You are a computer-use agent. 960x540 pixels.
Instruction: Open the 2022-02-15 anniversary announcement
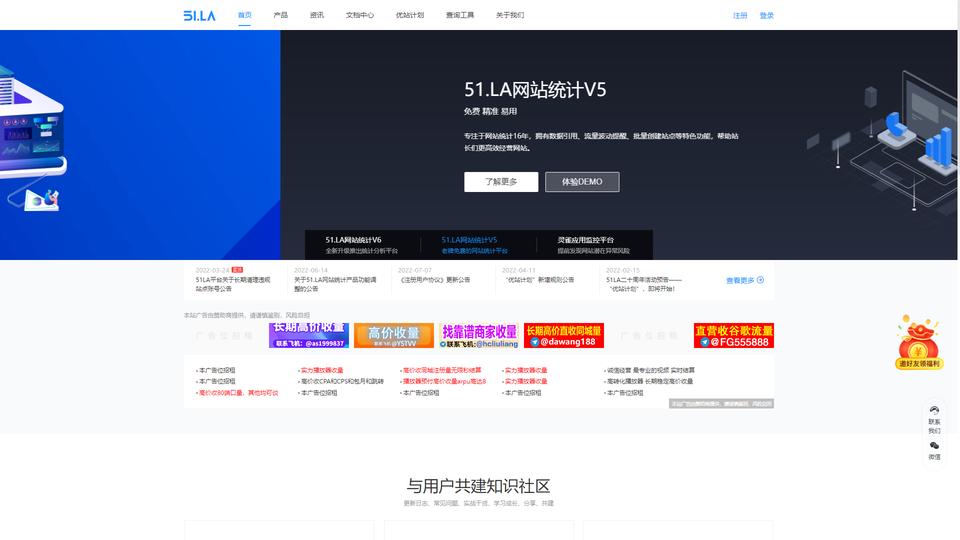pos(643,280)
